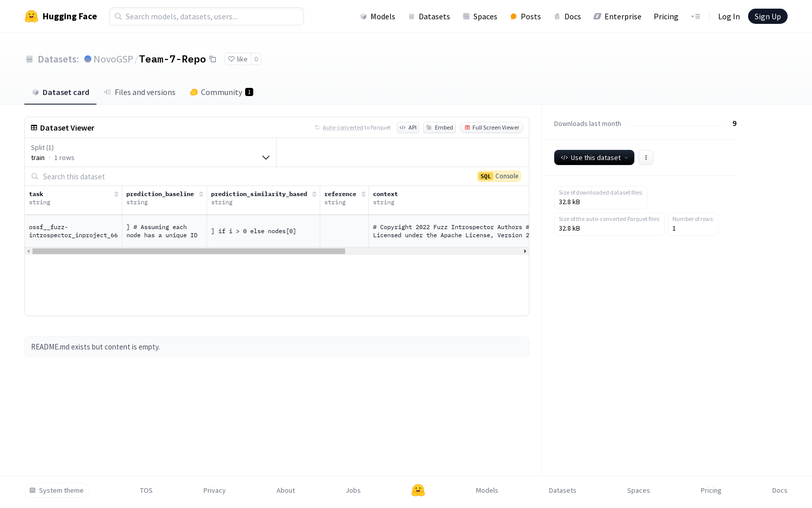Click the Sign Up button
Image resolution: width=812 pixels, height=508 pixels.
(x=768, y=16)
